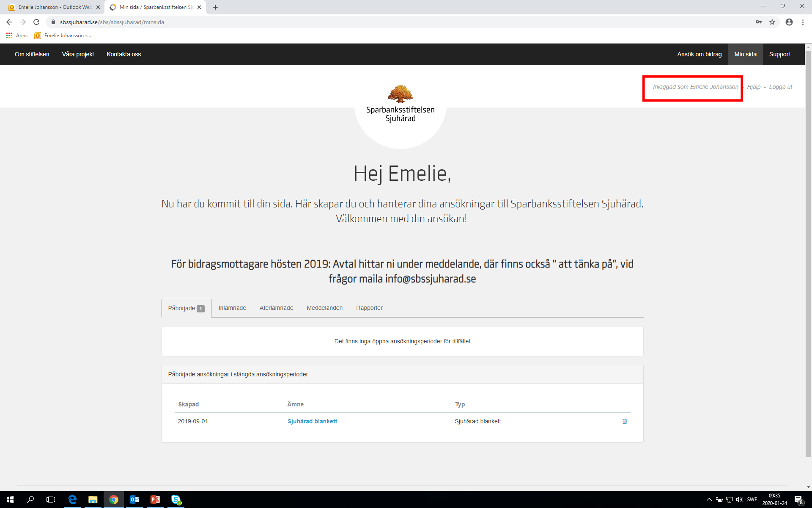Bookmark this page with the star icon
Image resolution: width=812 pixels, height=508 pixels.
click(772, 22)
